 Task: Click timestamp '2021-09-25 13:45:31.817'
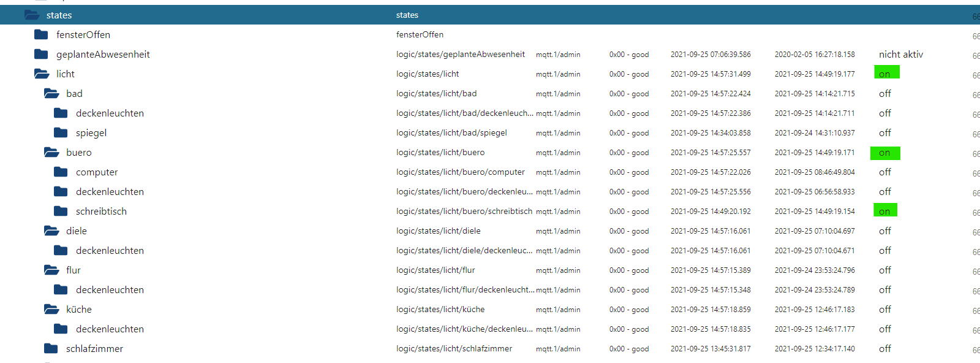pyautogui.click(x=710, y=349)
